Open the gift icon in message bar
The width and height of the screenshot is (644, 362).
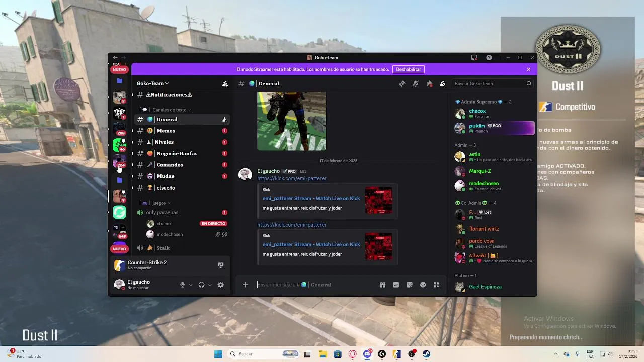[x=382, y=285]
